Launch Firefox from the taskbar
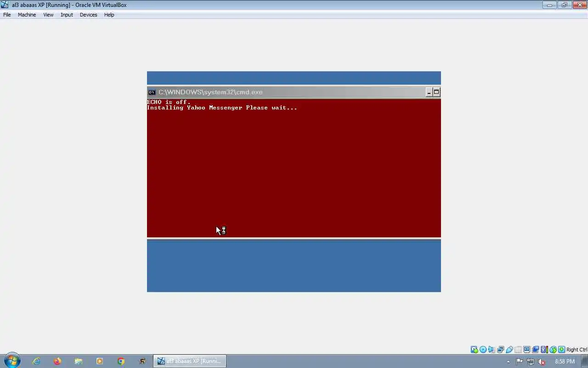The image size is (588, 368). pos(57,361)
